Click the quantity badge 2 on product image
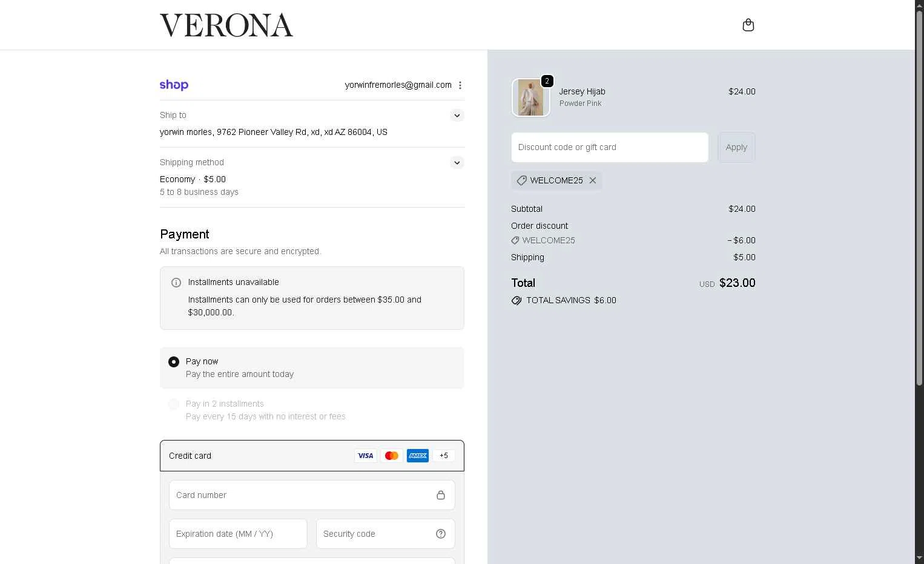924x564 pixels. [x=547, y=80]
